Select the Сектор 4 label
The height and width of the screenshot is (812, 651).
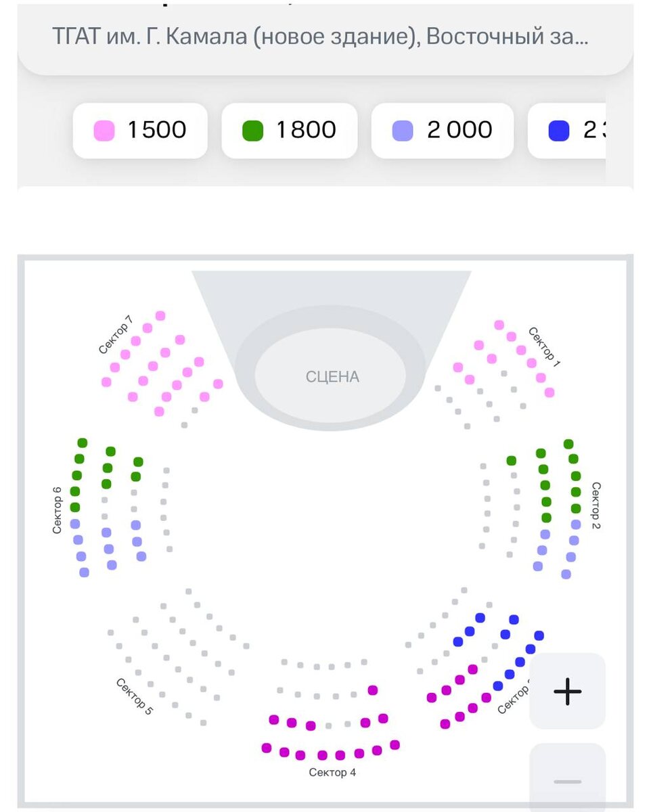332,772
